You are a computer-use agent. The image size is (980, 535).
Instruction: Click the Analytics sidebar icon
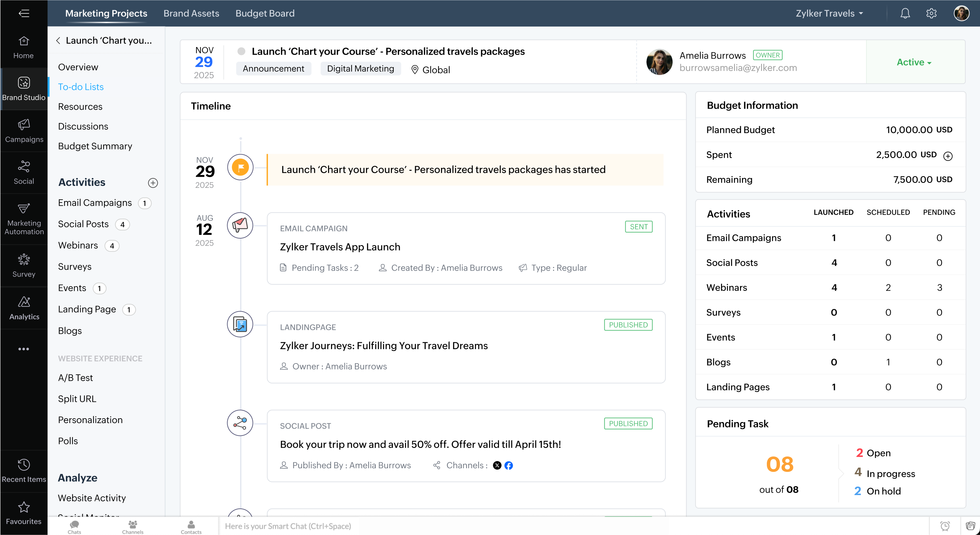point(24,308)
